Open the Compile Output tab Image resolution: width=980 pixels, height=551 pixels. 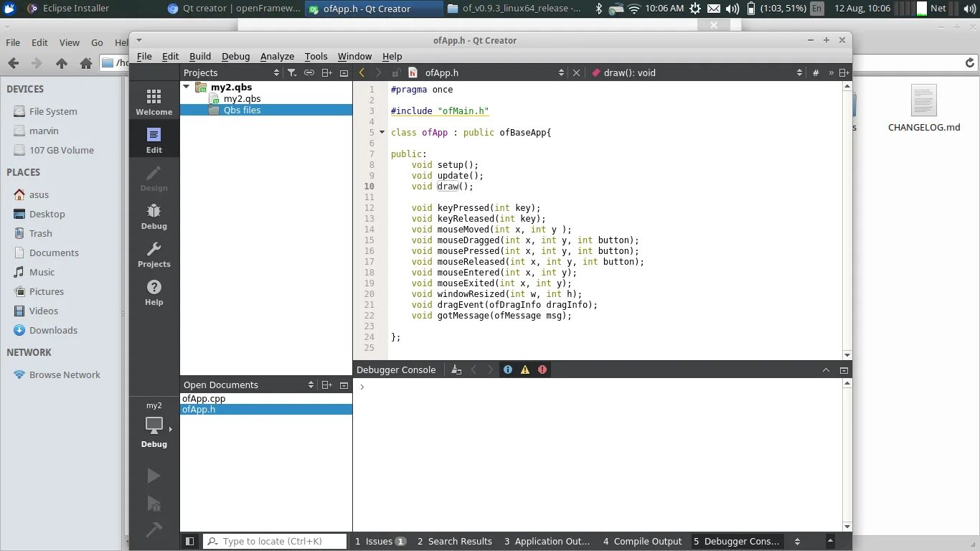[x=643, y=541]
